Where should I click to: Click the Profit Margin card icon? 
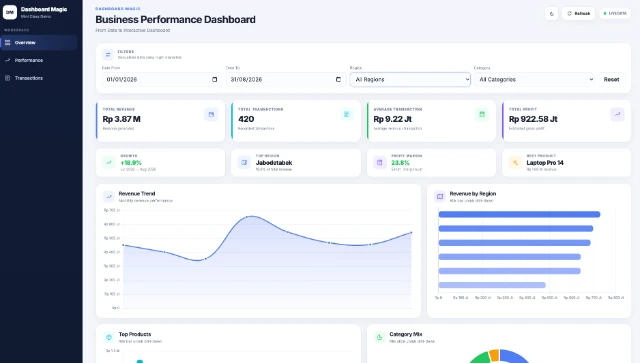(380, 163)
